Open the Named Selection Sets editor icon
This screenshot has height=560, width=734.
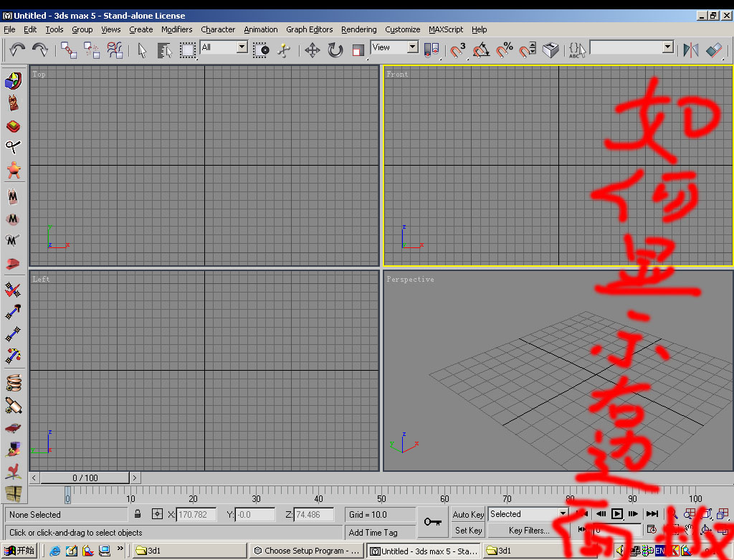coord(577,49)
